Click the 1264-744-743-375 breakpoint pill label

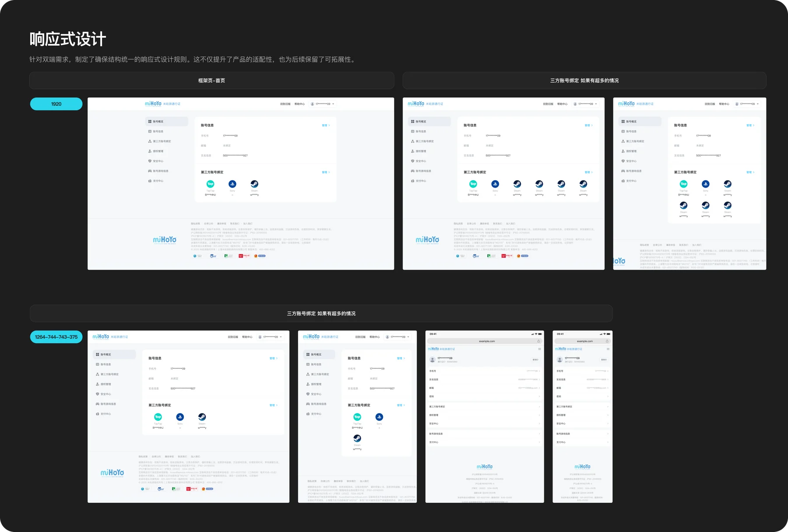pos(56,337)
